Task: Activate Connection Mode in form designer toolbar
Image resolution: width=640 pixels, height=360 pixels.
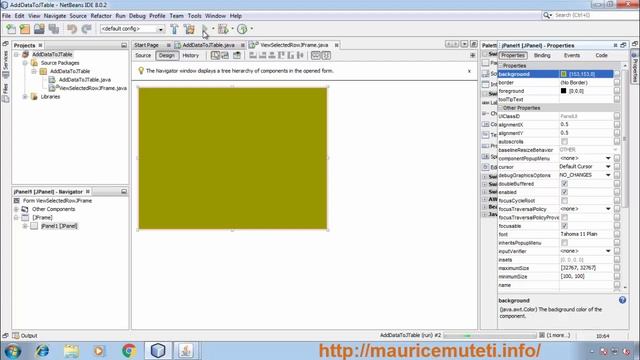Action: coord(225,56)
